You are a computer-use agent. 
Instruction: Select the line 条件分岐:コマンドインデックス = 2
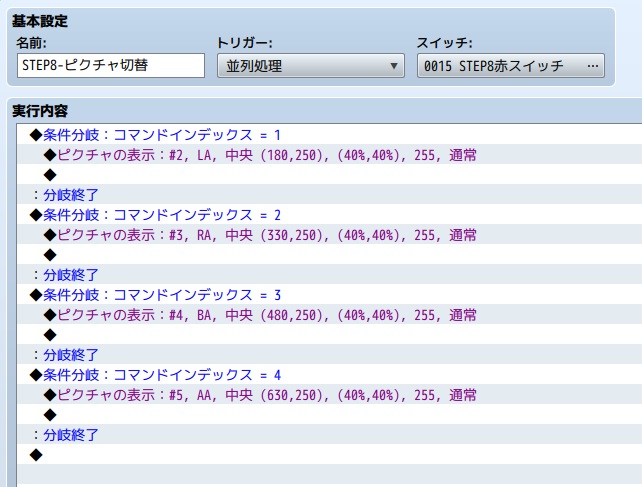pos(330,215)
